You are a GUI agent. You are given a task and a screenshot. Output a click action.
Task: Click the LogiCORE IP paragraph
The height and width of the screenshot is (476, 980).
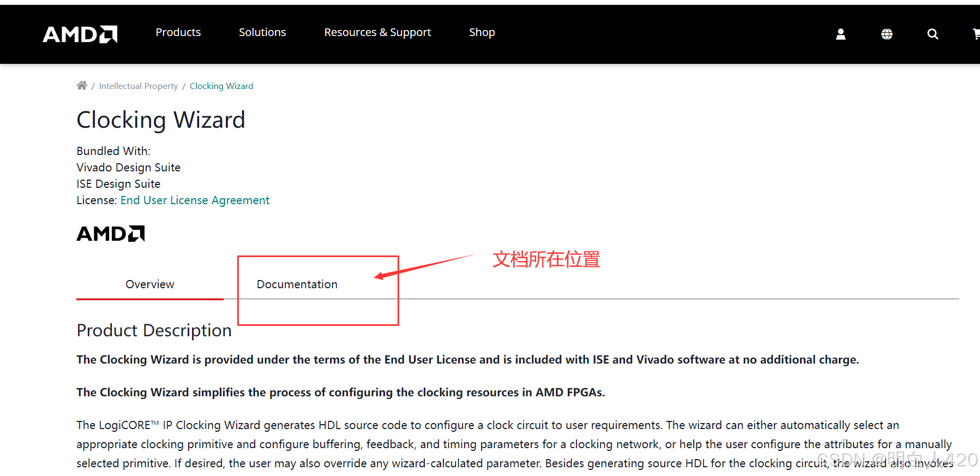516,444
